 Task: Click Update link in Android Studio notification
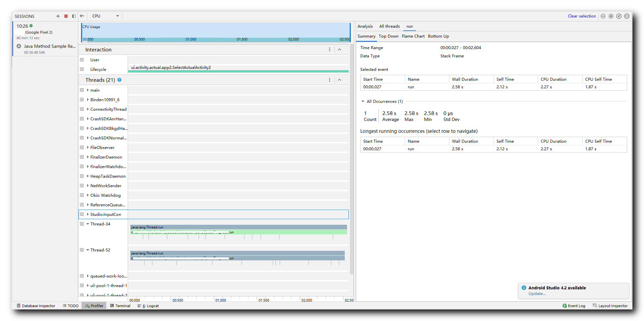tap(537, 294)
